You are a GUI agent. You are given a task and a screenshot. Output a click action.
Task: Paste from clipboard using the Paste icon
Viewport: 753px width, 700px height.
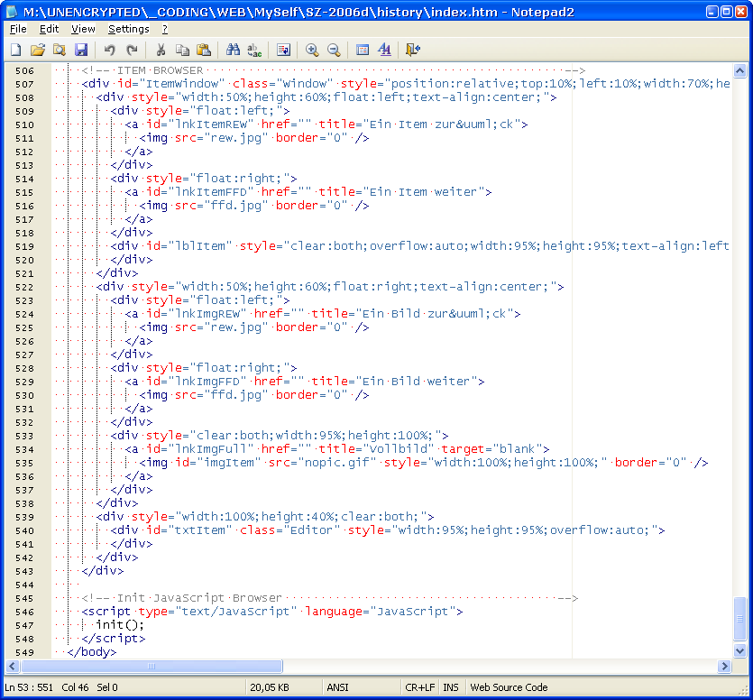point(204,50)
